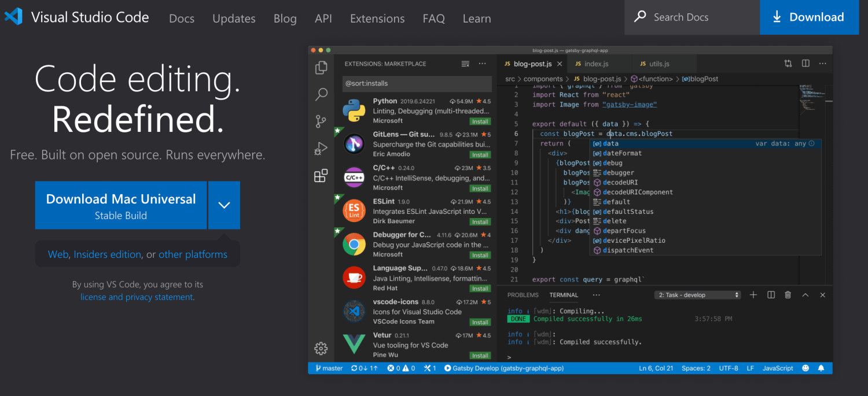
Task: Open the download options dropdown arrow
Action: coord(224,205)
